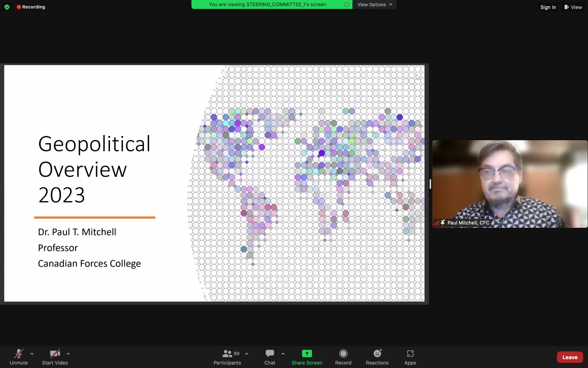Viewport: 588px width, 368px height.
Task: Unmute the microphone
Action: (x=19, y=357)
